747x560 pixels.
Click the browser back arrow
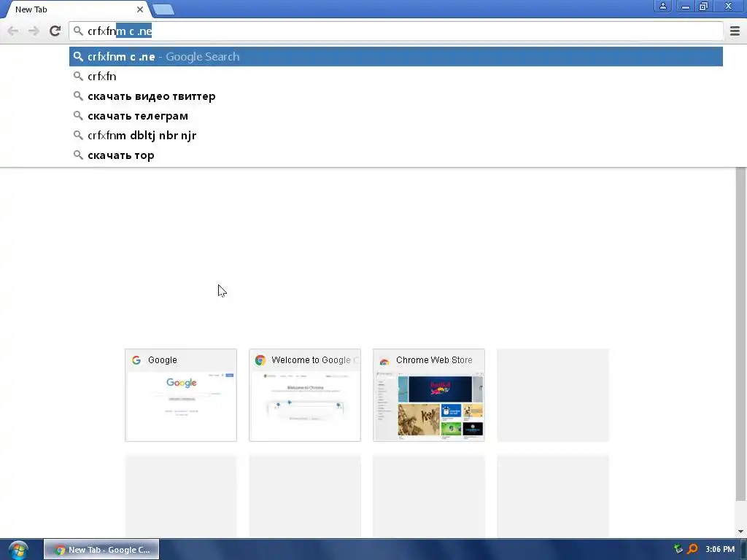pyautogui.click(x=13, y=31)
